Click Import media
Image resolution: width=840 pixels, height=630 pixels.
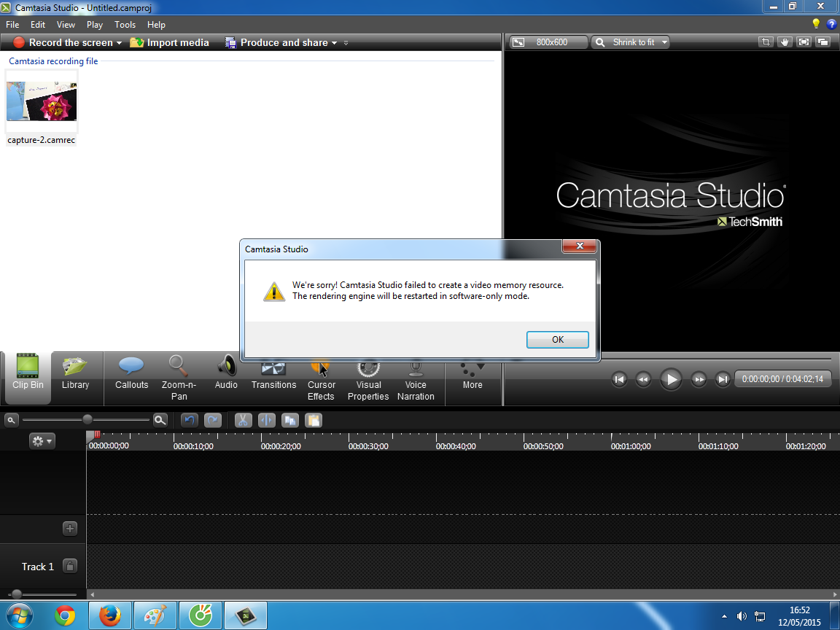click(169, 42)
